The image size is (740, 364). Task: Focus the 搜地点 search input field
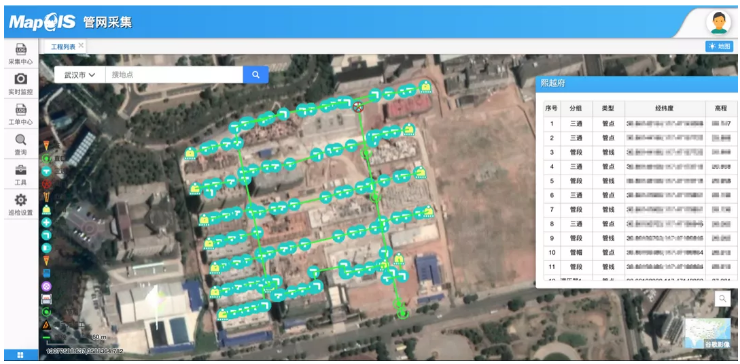(x=174, y=75)
